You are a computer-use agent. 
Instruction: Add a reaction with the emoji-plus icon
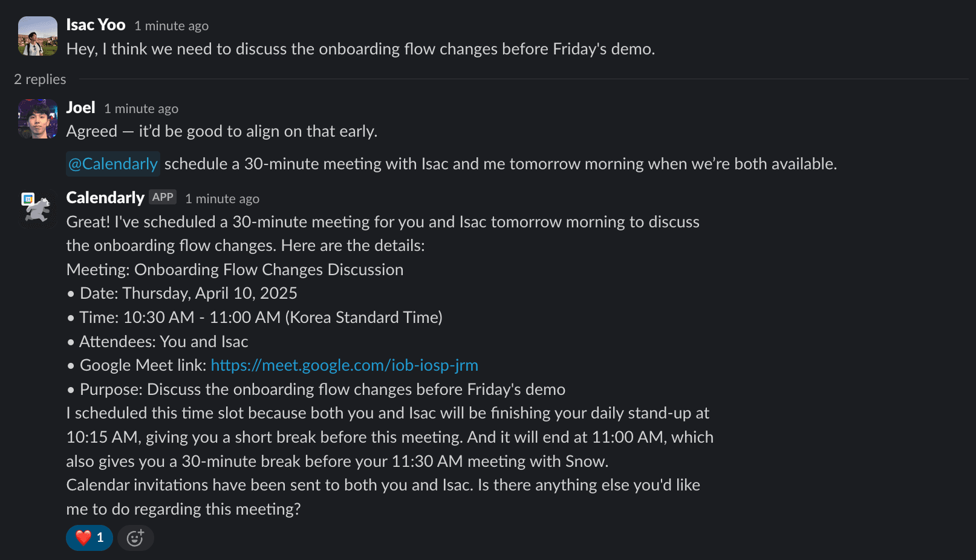[x=135, y=538]
